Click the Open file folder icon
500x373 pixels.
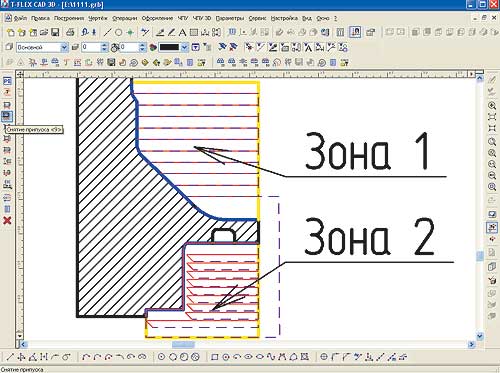44,32
